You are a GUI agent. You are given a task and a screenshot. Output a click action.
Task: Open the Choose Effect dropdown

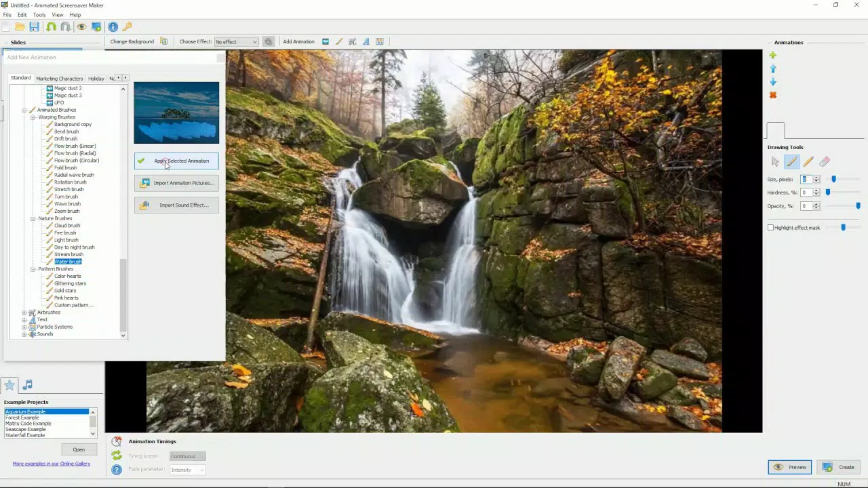(236, 41)
